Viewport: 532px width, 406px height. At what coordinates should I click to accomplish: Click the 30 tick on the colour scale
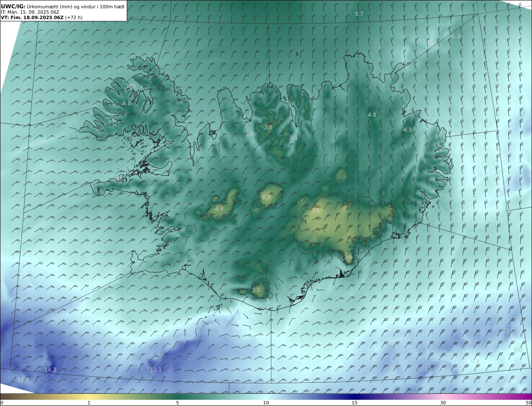(x=443, y=403)
